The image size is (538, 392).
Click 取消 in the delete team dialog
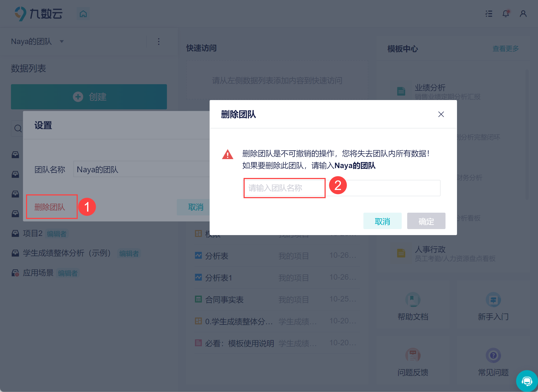click(x=382, y=221)
